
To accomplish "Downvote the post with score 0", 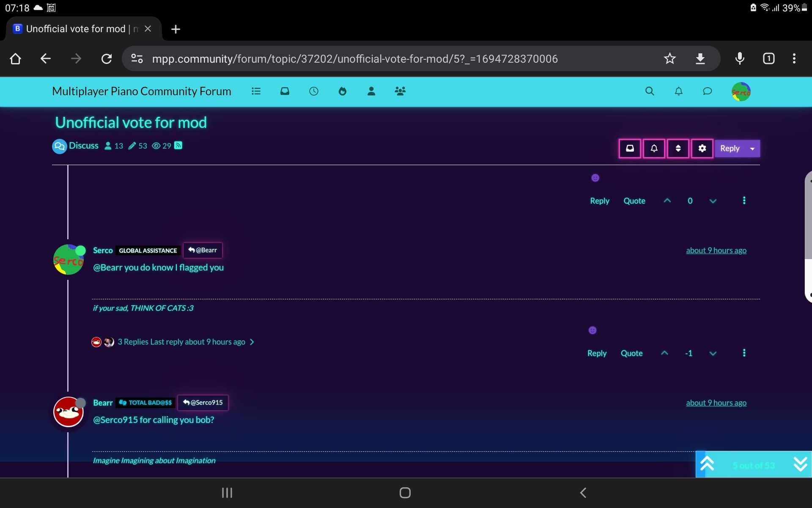I will (713, 201).
